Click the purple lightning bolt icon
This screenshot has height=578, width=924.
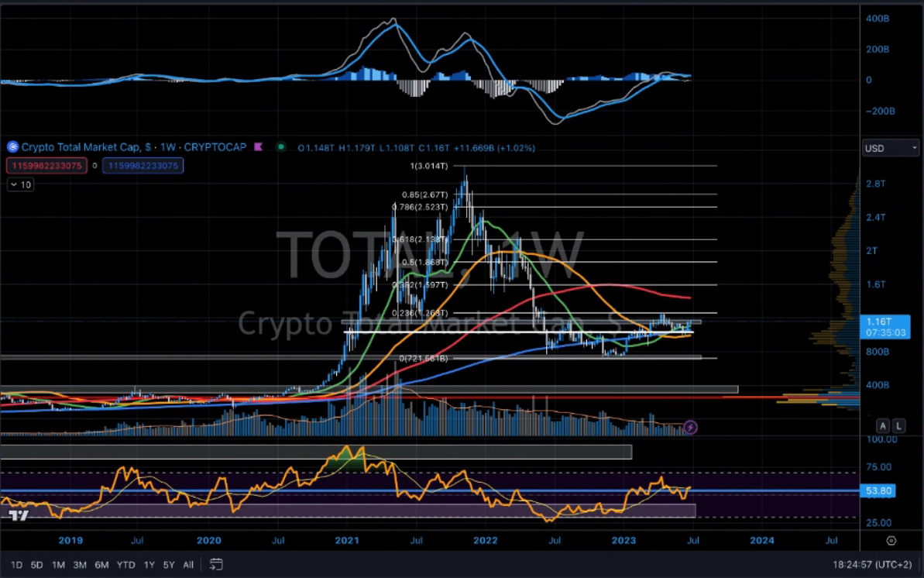691,427
